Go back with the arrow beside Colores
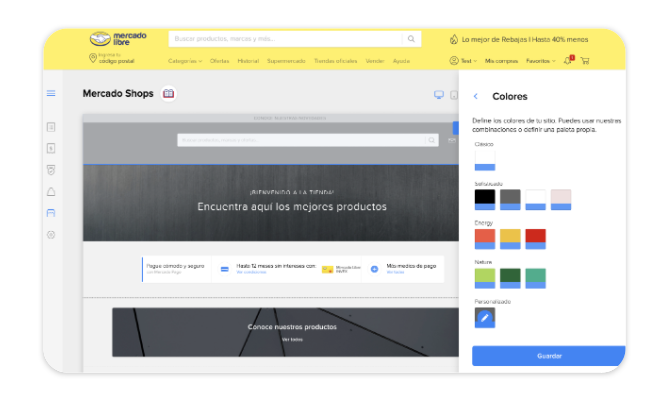This screenshot has height=401, width=669. [x=476, y=96]
